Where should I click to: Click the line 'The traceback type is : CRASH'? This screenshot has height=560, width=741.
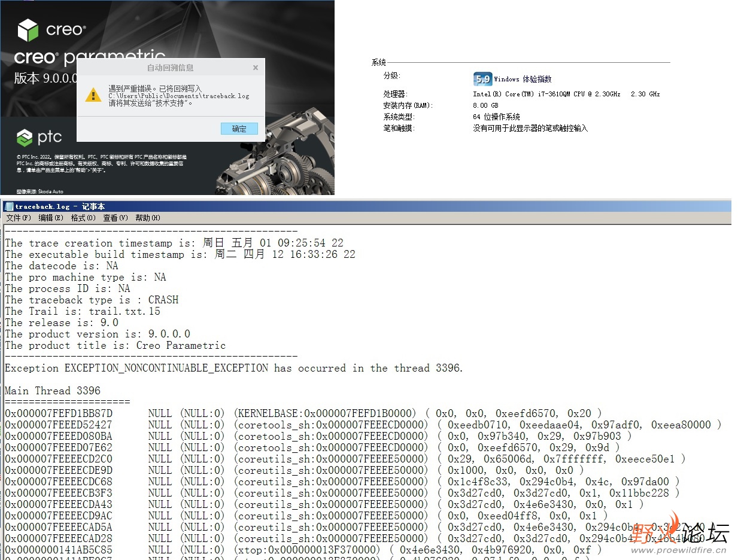[92, 300]
